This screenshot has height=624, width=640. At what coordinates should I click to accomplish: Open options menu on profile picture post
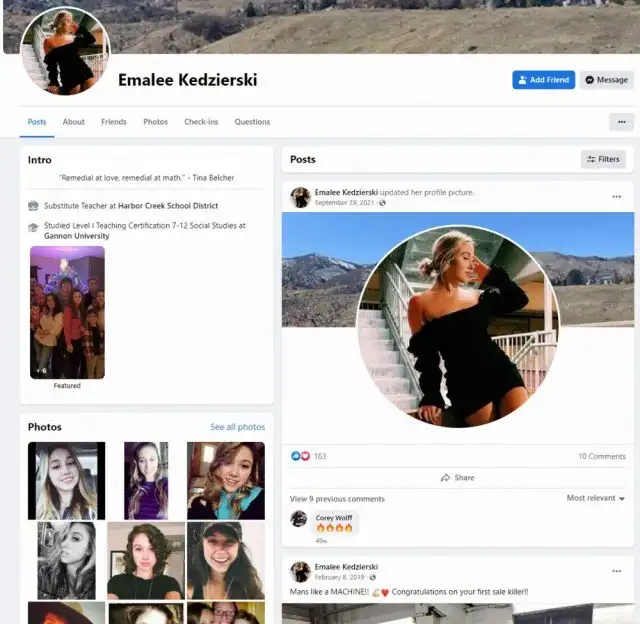[616, 197]
